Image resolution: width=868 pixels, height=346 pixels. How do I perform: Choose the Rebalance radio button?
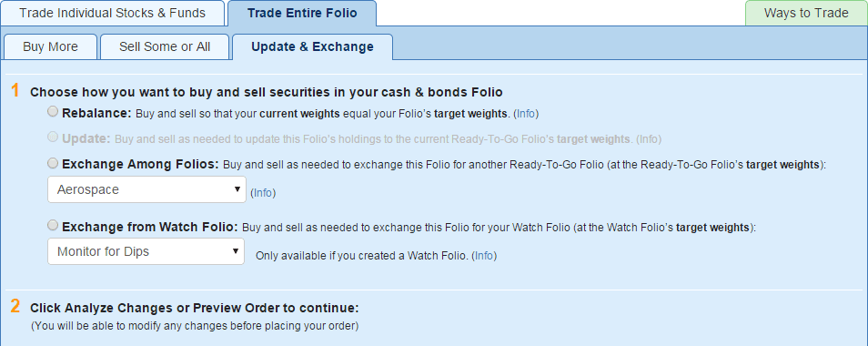[x=53, y=112]
